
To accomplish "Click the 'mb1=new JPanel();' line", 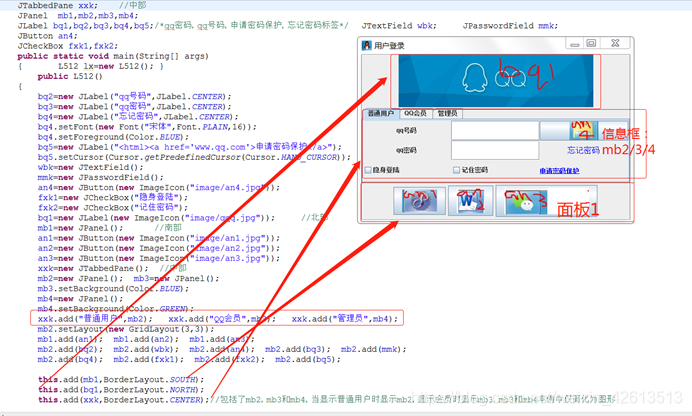I will click(80, 228).
